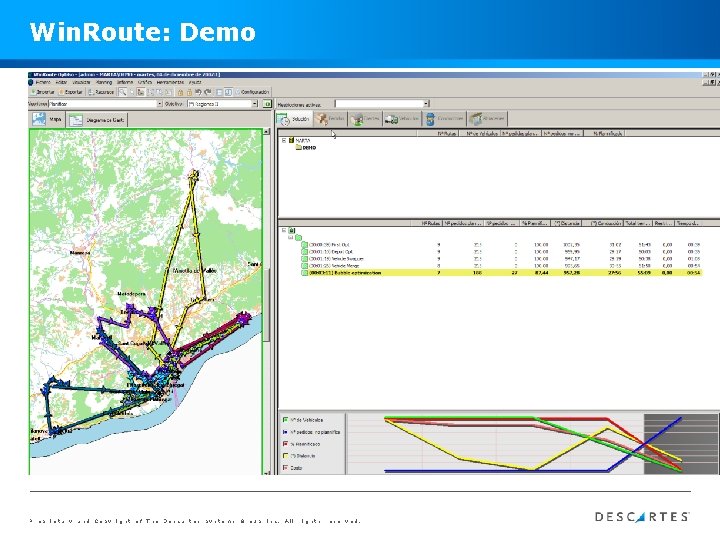
Task: Select the Depot Opt. solution row
Action: [501, 252]
